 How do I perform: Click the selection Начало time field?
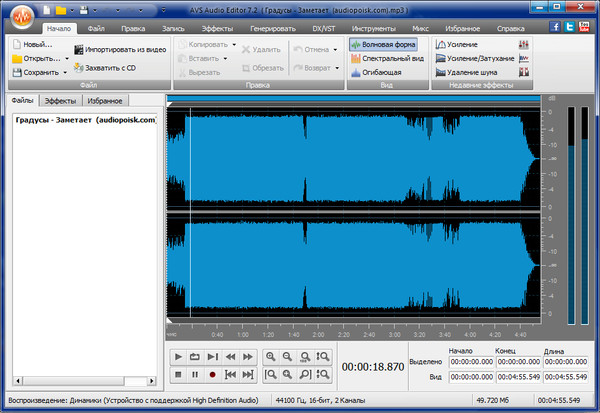pos(472,362)
